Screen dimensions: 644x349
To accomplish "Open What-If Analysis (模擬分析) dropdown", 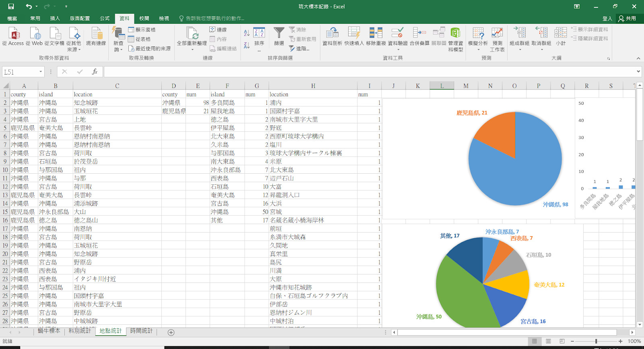I will click(x=478, y=39).
